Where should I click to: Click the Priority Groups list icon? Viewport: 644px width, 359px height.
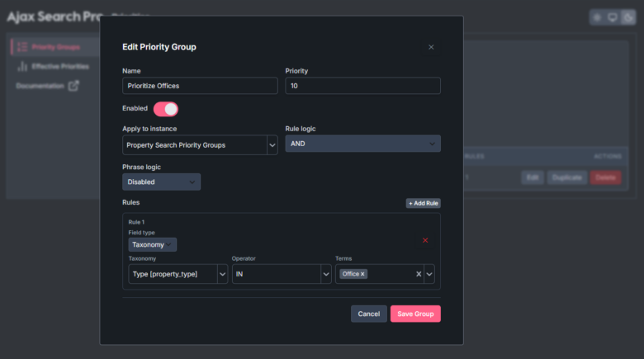22,47
